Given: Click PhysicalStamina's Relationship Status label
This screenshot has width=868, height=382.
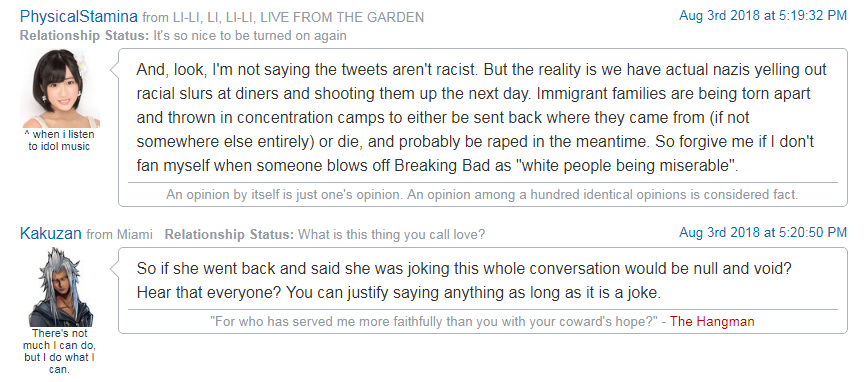Looking at the screenshot, I should [85, 36].
